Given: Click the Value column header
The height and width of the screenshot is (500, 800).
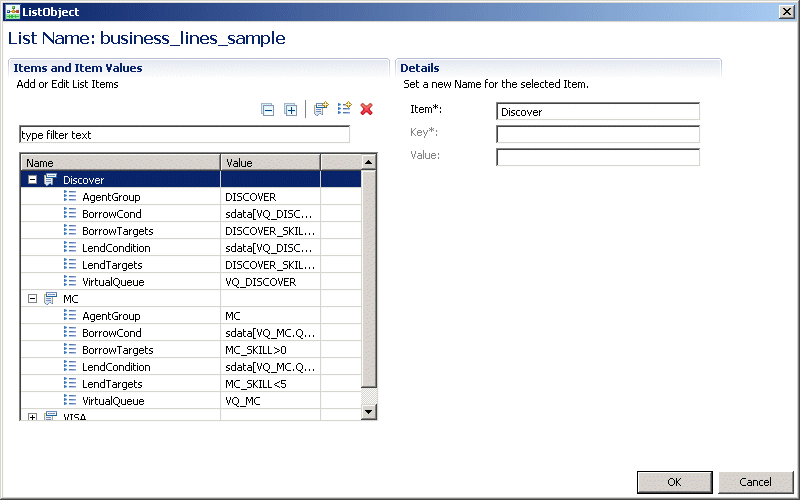Looking at the screenshot, I should click(270, 163).
